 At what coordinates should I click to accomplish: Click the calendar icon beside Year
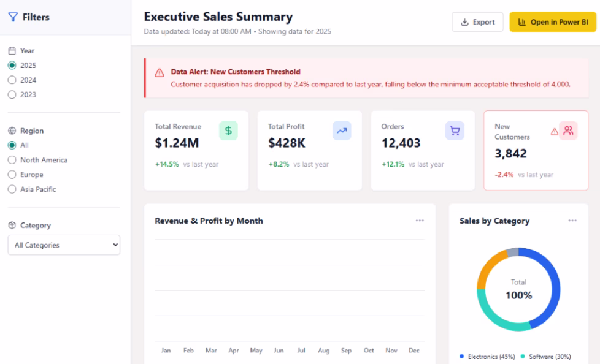12,51
